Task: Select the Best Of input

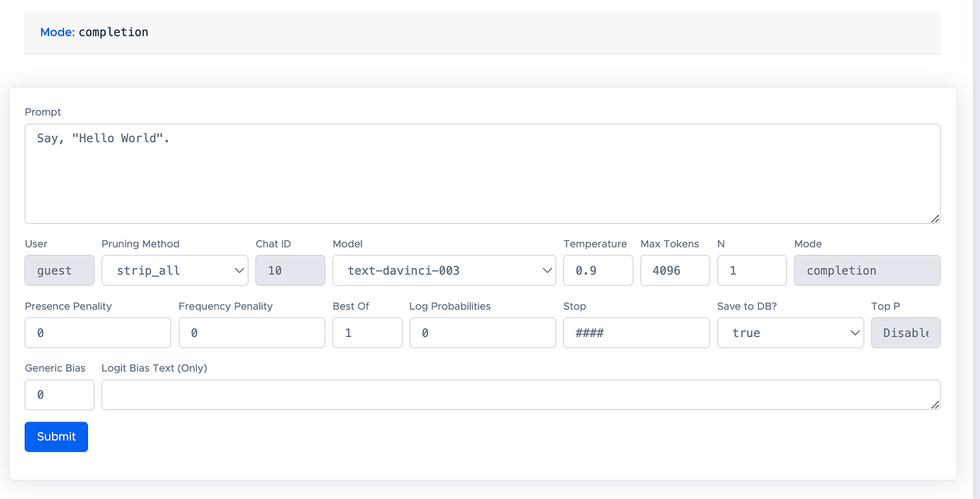Action: [367, 333]
